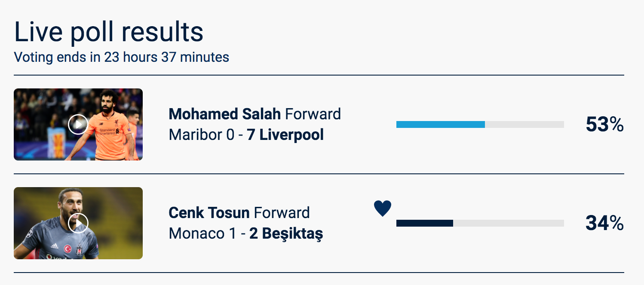This screenshot has width=644, height=285.
Task: Click the Forward label after Mohamed Salah
Action: (313, 114)
